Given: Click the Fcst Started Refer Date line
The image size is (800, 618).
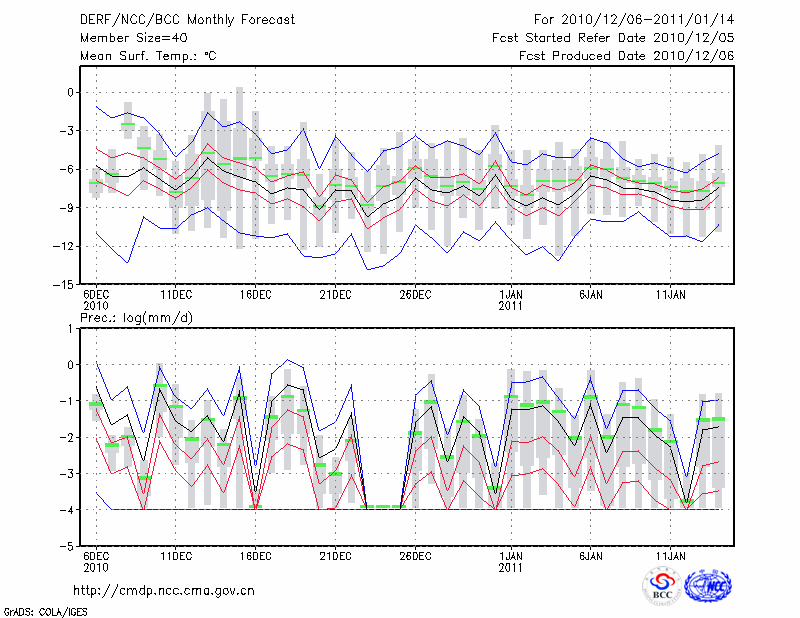Looking at the screenshot, I should tap(614, 37).
